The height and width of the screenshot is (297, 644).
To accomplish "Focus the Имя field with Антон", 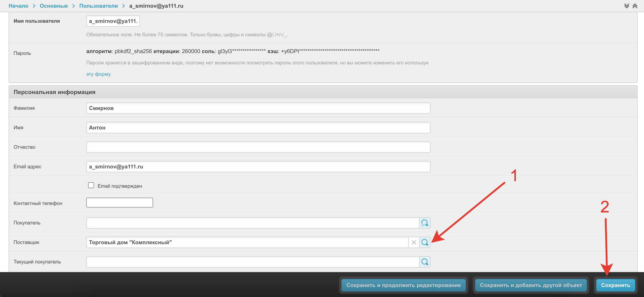I will coord(258,128).
